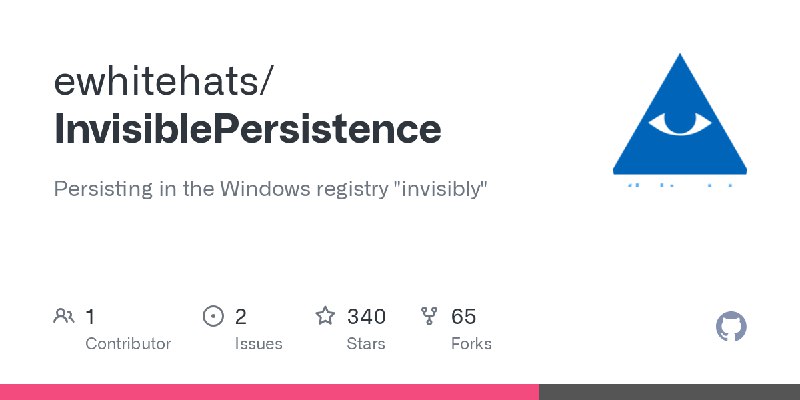Click the white eye in the triangle logo

[680, 123]
